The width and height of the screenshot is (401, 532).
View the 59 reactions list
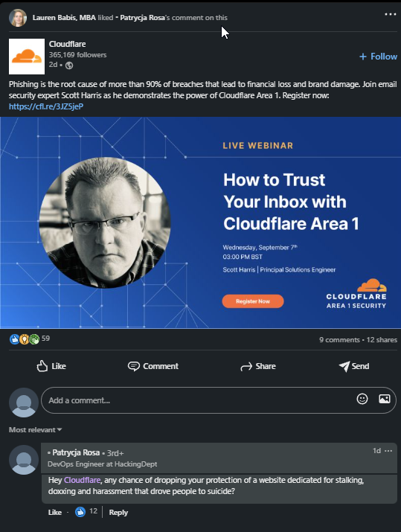click(30, 339)
